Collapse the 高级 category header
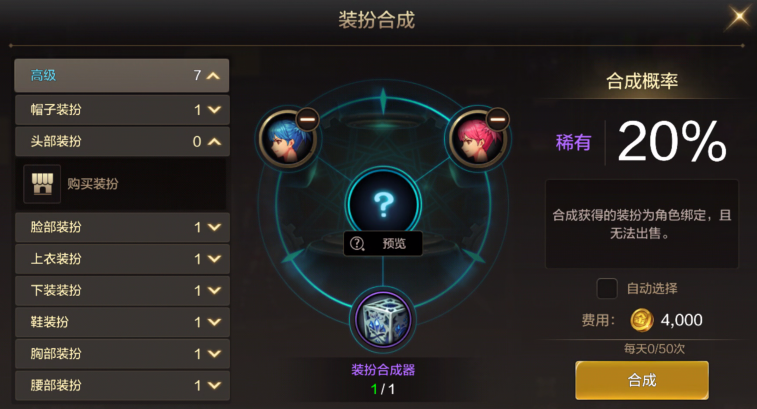This screenshot has height=409, width=757. coord(122,75)
